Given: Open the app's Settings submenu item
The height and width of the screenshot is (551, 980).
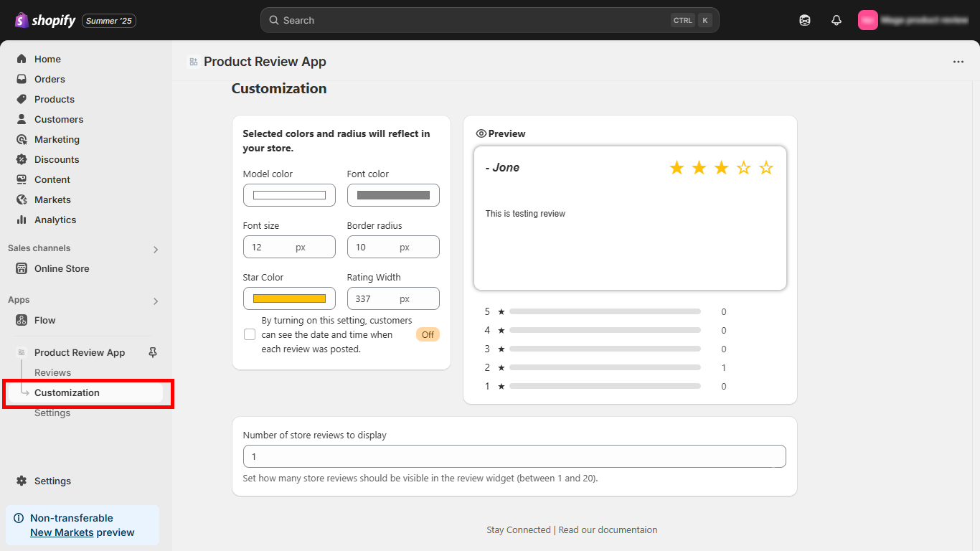Looking at the screenshot, I should (x=52, y=413).
